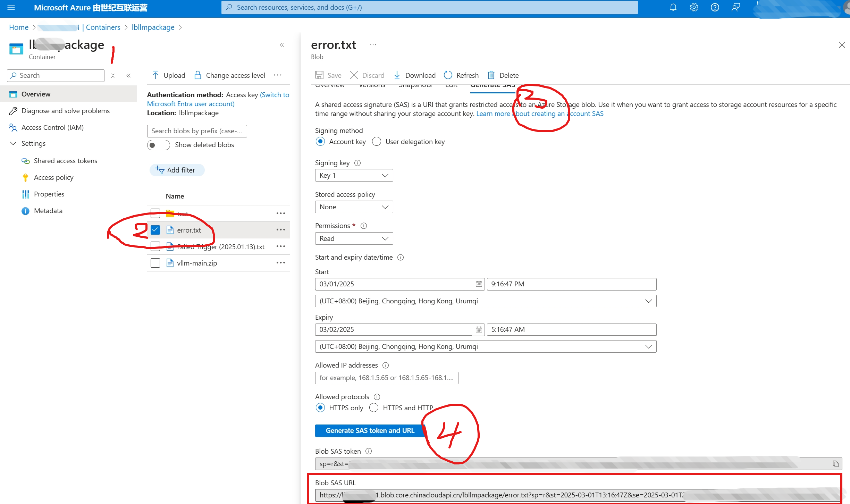Uncheck the error.txt checkbox

tap(155, 230)
